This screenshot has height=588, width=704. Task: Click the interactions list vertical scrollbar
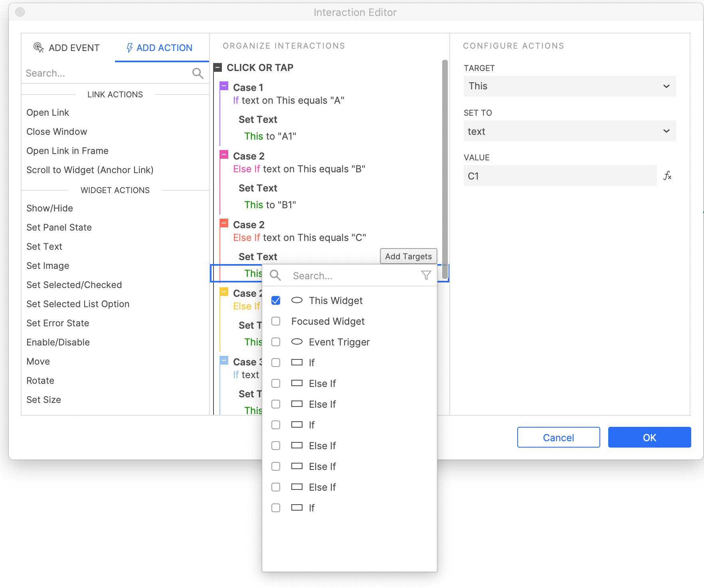click(445, 160)
